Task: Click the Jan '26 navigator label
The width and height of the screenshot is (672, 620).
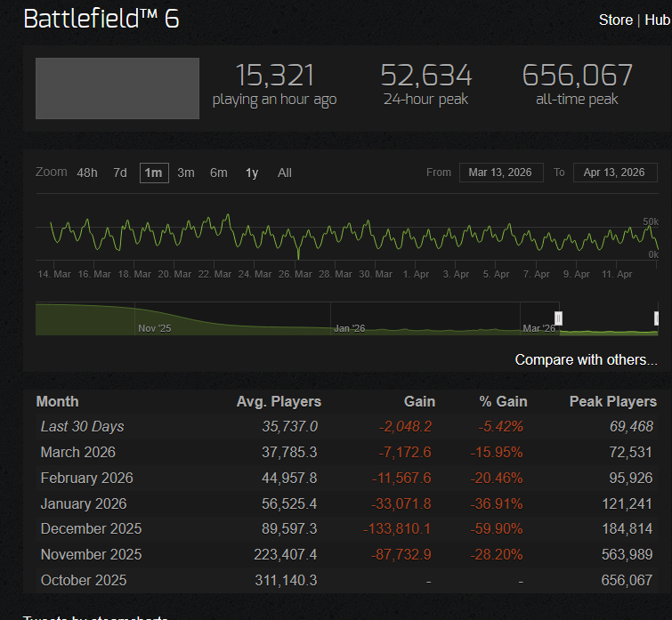Action: (x=349, y=328)
